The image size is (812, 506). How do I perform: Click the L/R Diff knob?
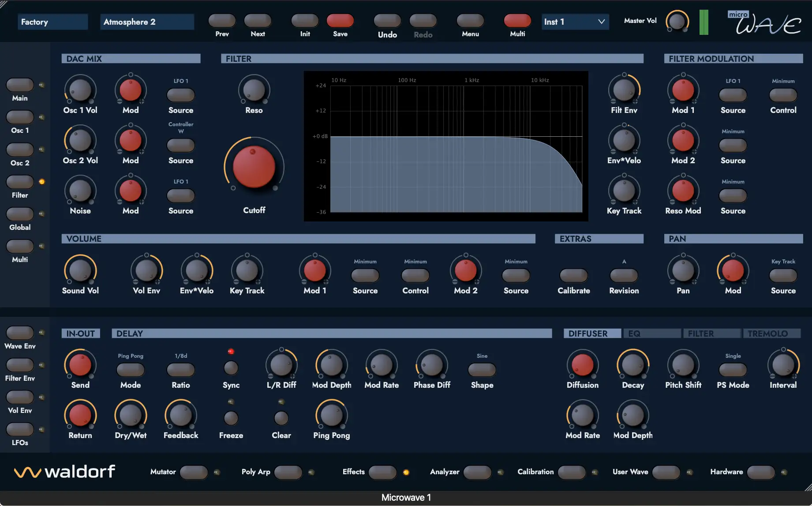click(x=281, y=365)
